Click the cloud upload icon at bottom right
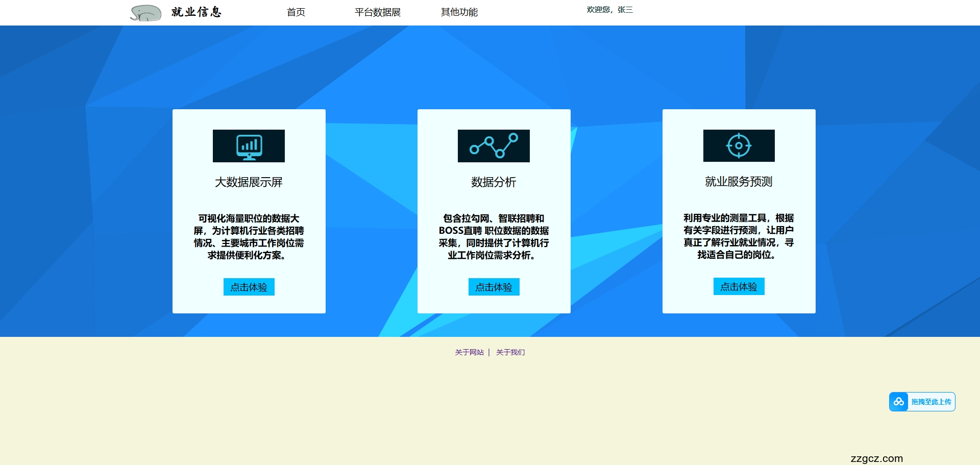This screenshot has height=465, width=980. coord(899,402)
